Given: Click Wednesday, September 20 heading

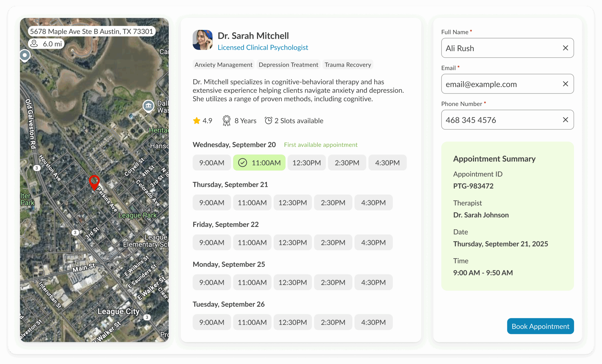Looking at the screenshot, I should click(x=234, y=144).
